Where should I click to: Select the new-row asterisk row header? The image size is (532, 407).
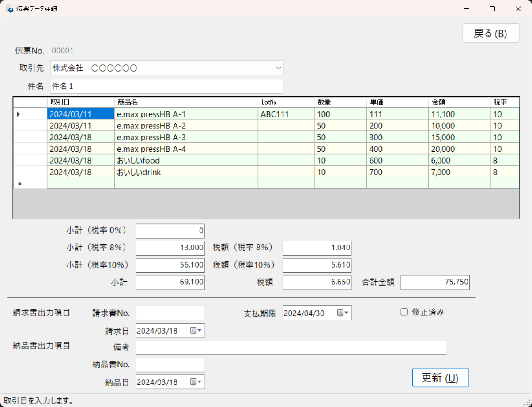coord(30,183)
